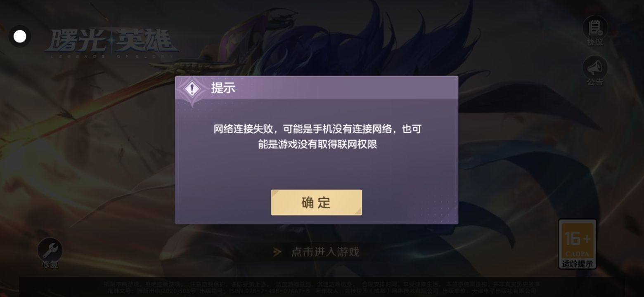Open the 协议 clipboard icon
Image resolution: width=644 pixels, height=297 pixels.
tap(595, 27)
